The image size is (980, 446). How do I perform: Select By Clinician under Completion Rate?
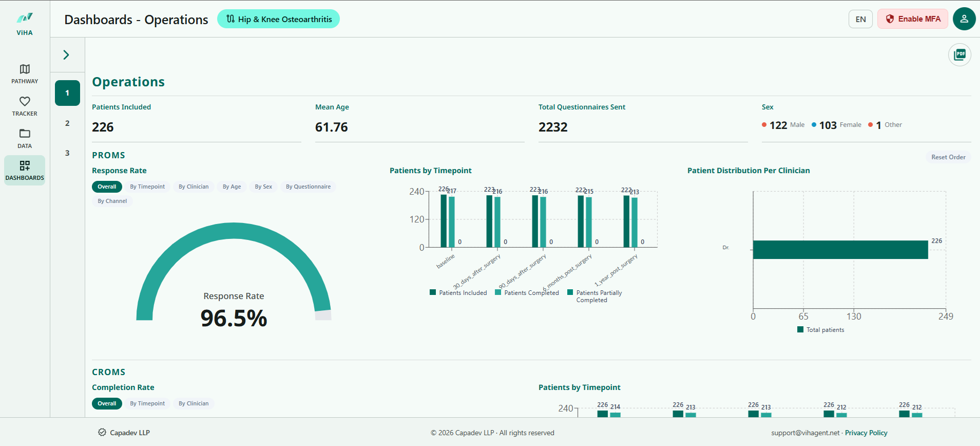(194, 403)
